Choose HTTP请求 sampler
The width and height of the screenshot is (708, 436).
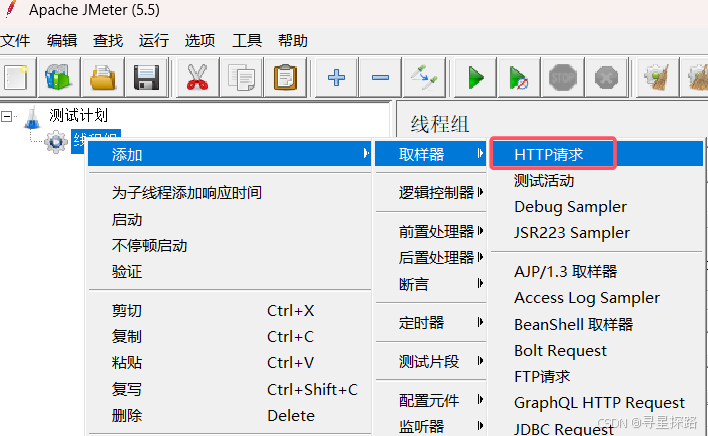point(597,154)
